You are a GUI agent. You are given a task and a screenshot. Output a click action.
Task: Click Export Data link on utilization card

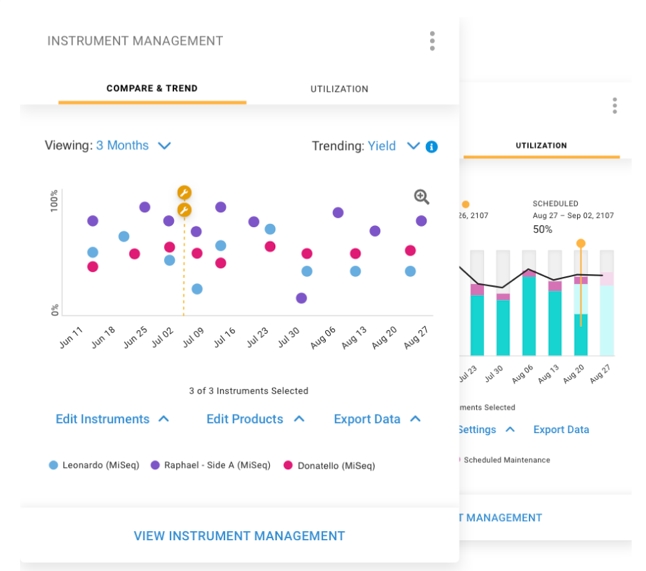click(x=560, y=430)
